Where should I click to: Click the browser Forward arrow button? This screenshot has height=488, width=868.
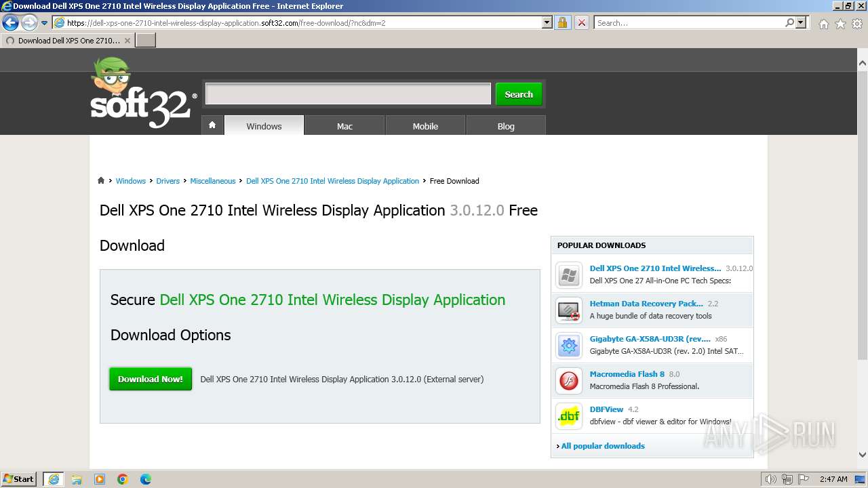[x=29, y=22]
